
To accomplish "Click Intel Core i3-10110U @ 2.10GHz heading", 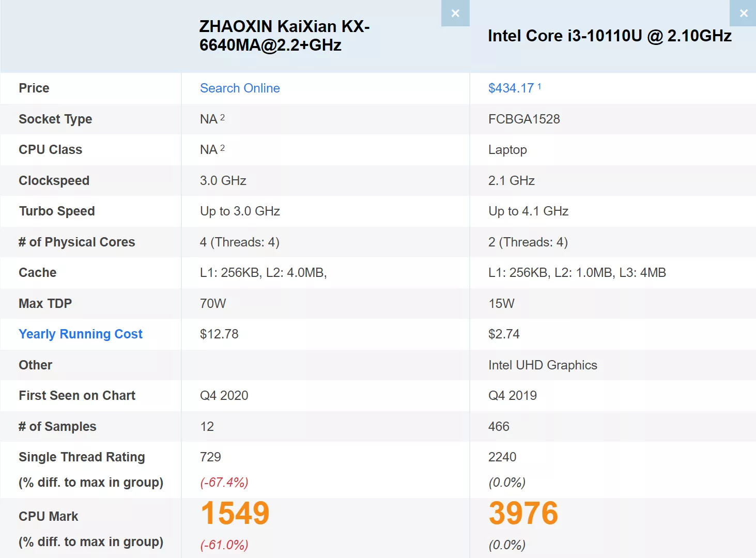I will pyautogui.click(x=610, y=36).
